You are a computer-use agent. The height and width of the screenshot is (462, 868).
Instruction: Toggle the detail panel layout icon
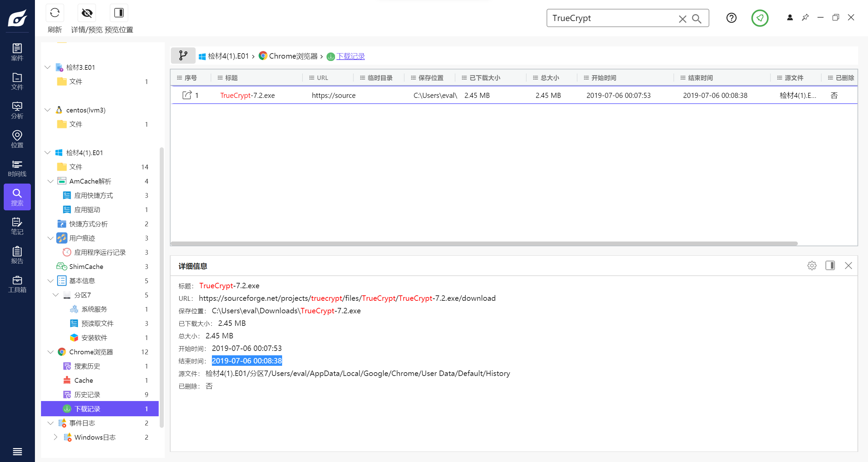click(830, 266)
